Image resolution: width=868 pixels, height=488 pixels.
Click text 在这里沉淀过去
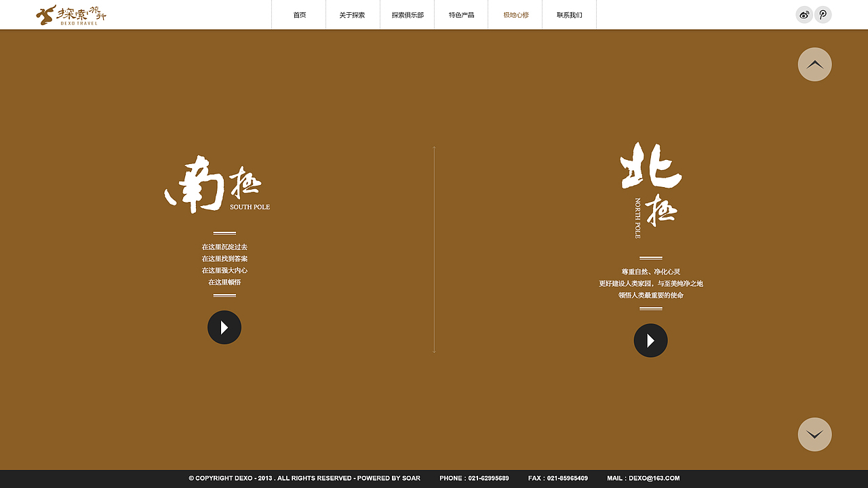[x=224, y=247]
